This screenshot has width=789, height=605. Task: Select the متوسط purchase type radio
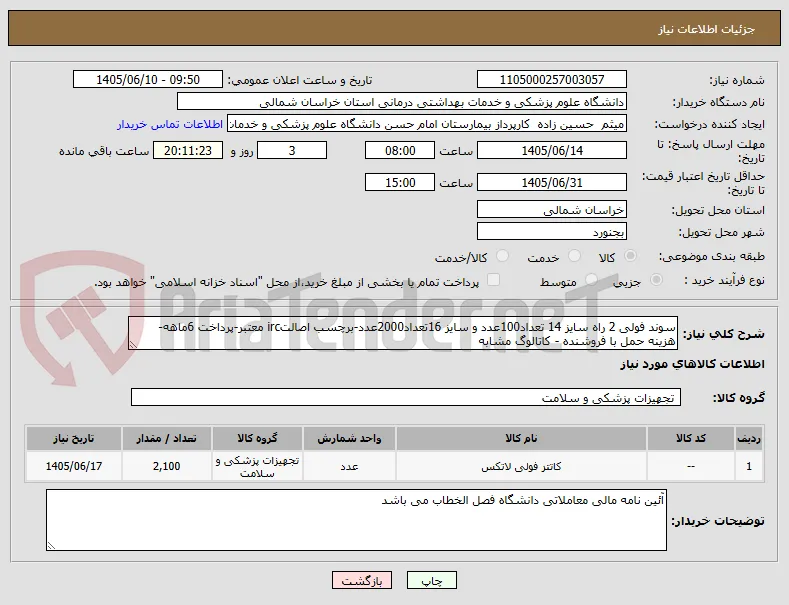click(592, 280)
